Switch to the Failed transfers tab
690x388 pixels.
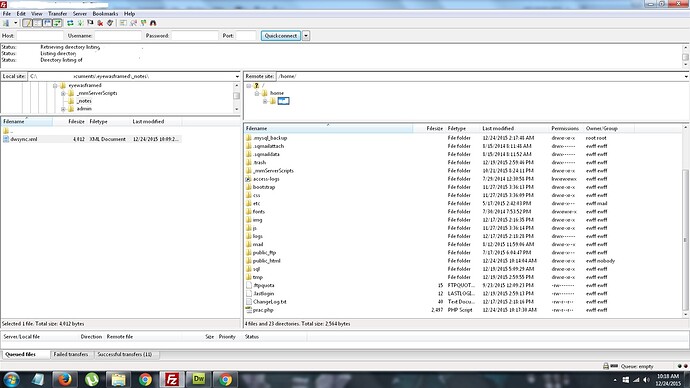pos(71,354)
